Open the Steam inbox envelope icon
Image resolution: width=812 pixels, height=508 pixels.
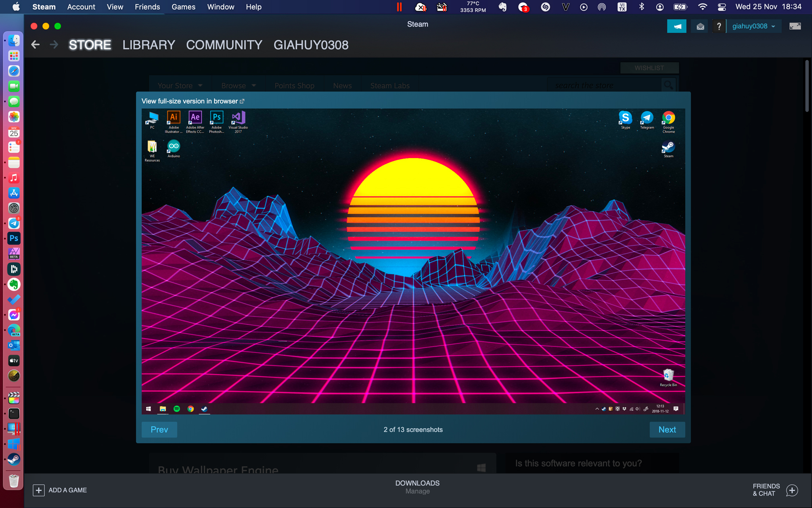tap(700, 26)
